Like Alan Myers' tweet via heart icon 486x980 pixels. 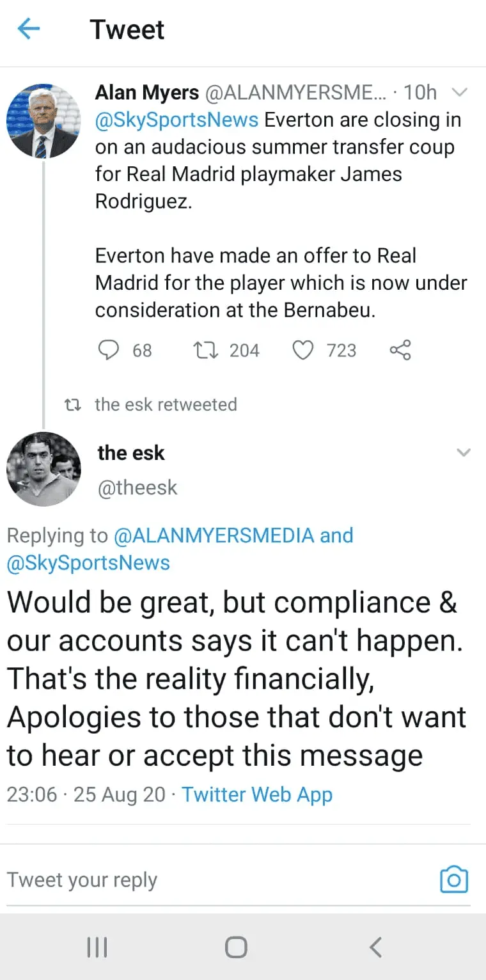point(302,350)
